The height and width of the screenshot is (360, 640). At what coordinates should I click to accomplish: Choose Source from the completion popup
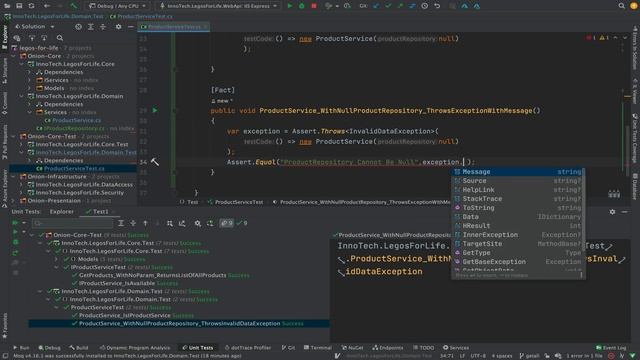point(518,181)
